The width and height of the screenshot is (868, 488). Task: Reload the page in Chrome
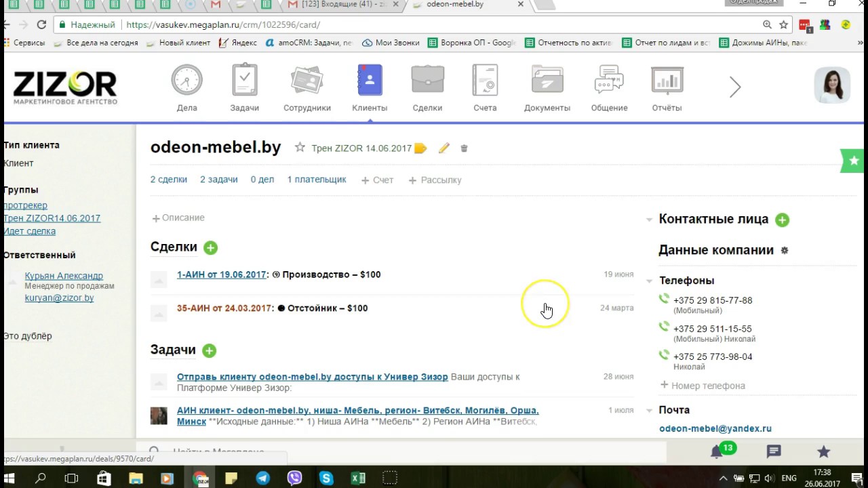41,24
